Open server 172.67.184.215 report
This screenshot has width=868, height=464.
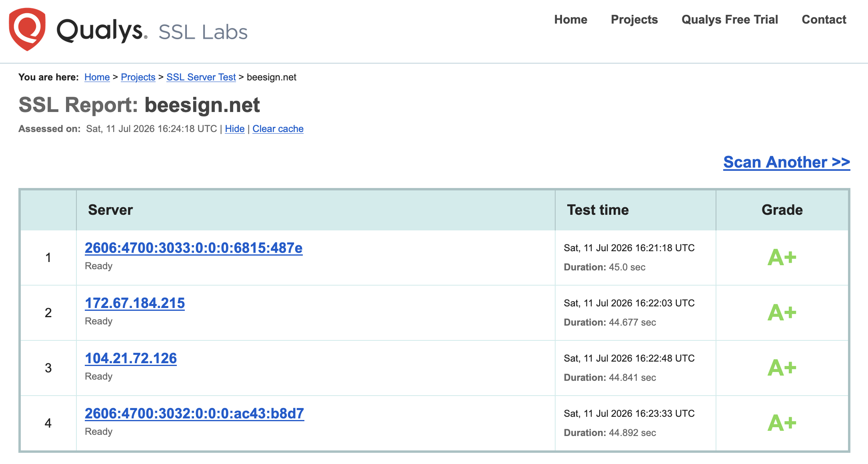pyautogui.click(x=135, y=303)
